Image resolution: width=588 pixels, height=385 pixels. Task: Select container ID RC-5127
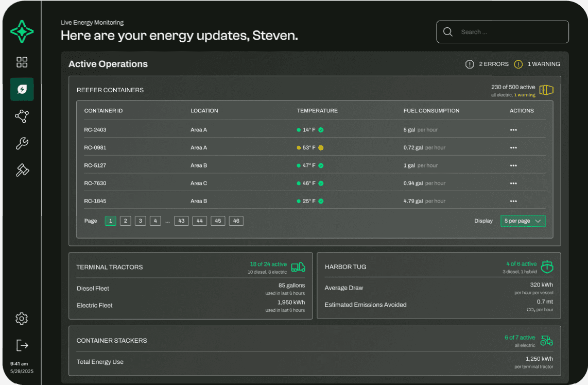95,165
